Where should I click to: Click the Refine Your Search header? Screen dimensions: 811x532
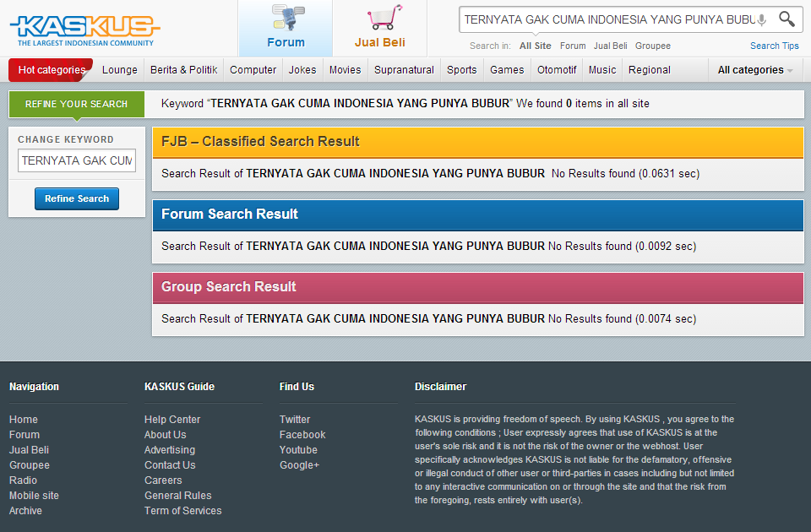point(76,104)
